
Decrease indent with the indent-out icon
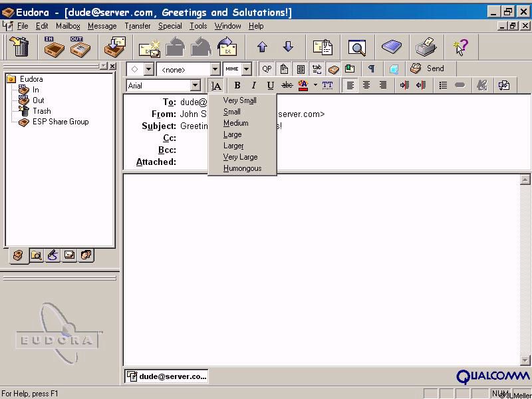(421, 85)
